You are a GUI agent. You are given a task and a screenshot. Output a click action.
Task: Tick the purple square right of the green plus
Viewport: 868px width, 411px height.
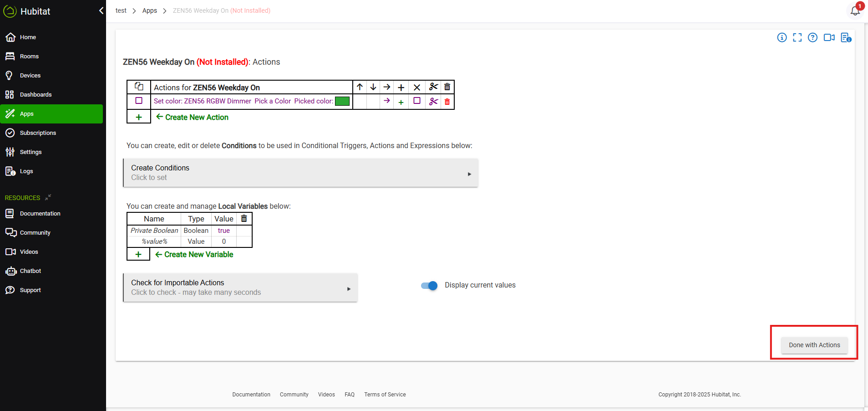417,101
